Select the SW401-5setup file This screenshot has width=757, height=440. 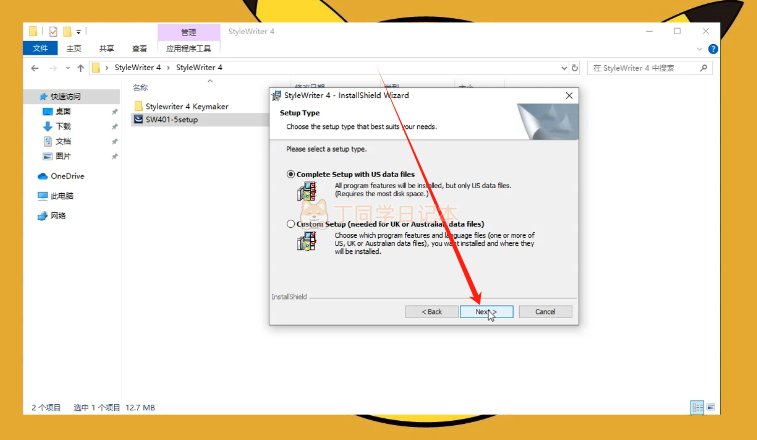(171, 119)
